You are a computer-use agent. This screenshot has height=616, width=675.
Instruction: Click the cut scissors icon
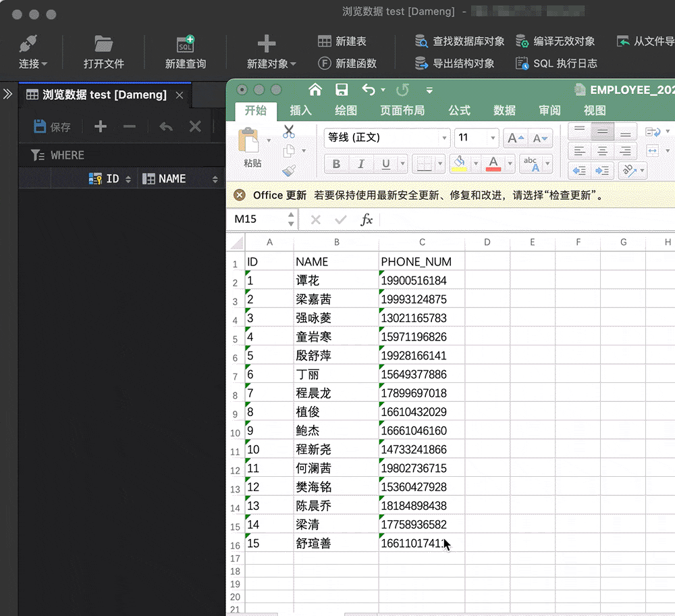289,132
